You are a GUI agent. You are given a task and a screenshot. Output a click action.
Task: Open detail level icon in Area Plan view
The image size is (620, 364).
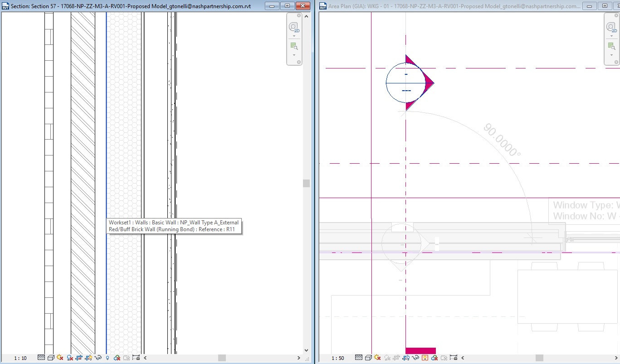click(359, 358)
